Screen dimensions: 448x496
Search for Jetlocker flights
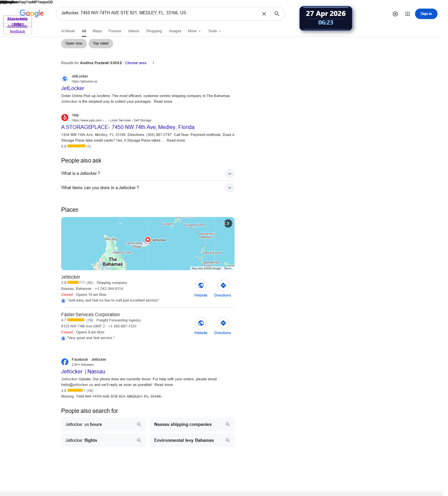(x=103, y=440)
